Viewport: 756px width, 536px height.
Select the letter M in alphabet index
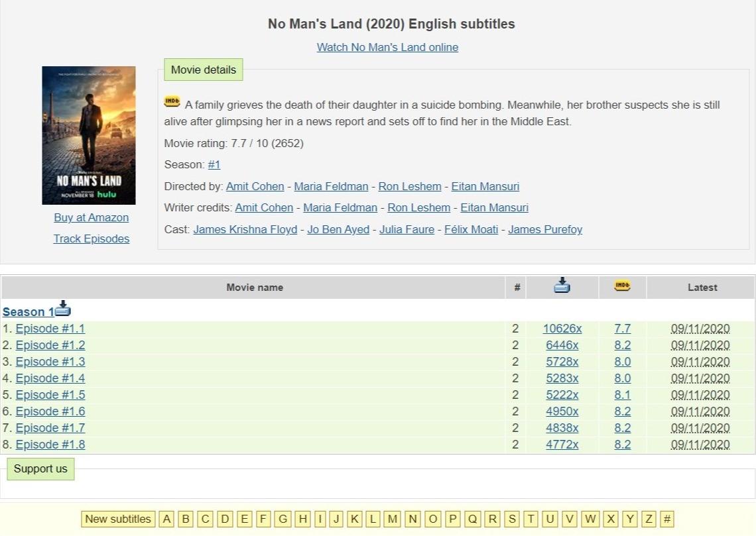(393, 519)
